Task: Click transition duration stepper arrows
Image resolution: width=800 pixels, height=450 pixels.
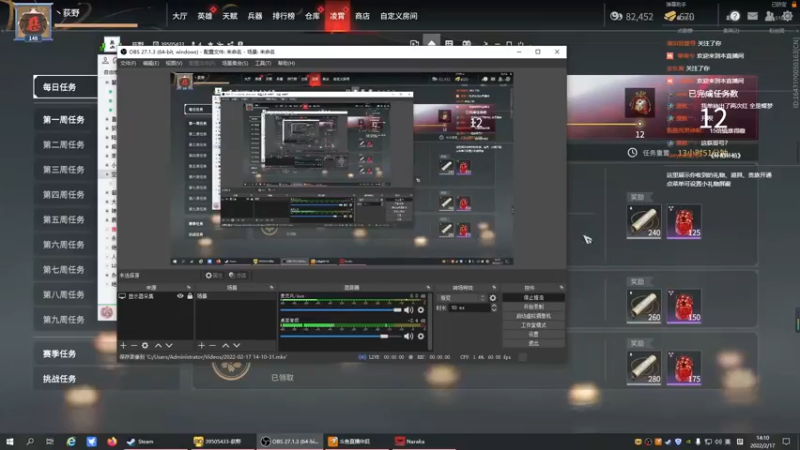Action: [494, 308]
